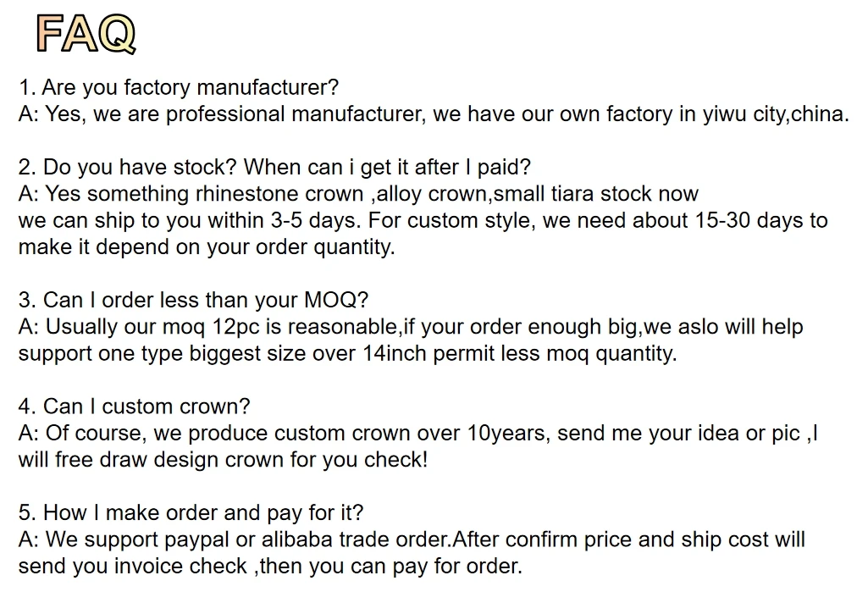
Task: Click the word 'MOQ?' in question 3
Action: 336,300
